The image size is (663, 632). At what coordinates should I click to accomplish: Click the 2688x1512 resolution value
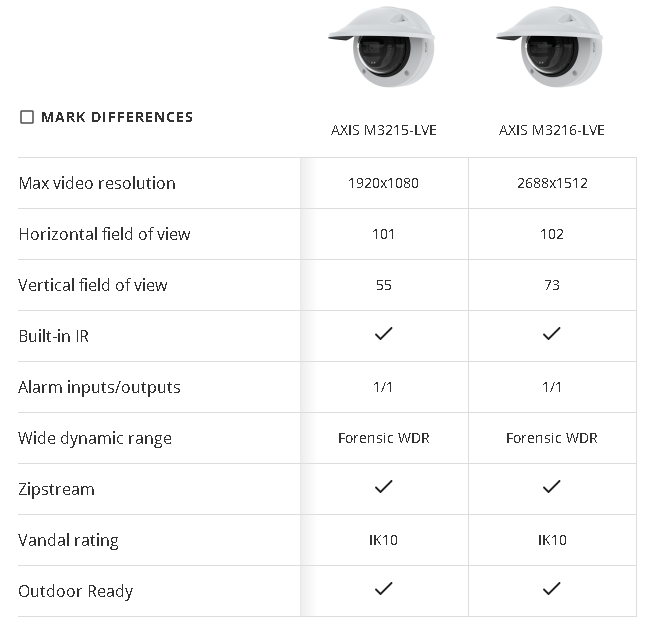point(552,183)
